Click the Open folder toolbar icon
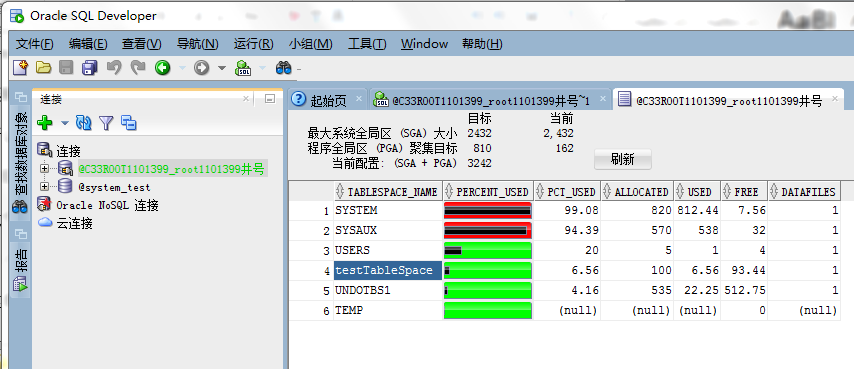This screenshot has width=854, height=369. [x=44, y=67]
